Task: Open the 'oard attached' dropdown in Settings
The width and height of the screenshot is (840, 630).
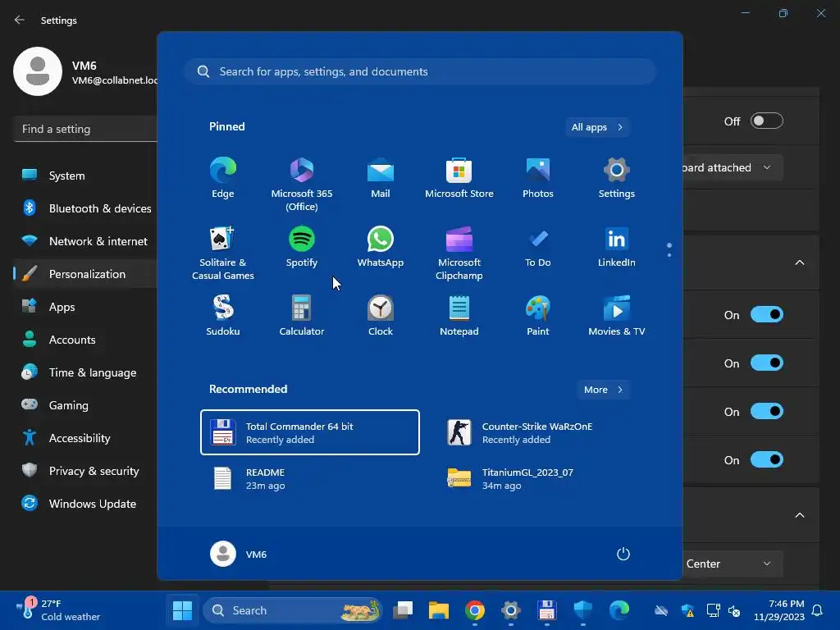Action: [733, 167]
